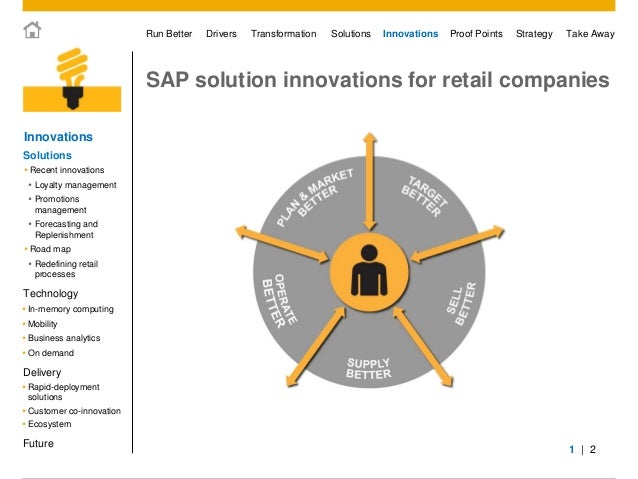This screenshot has width=638, height=479.
Task: Select Redefining retail processes entry
Action: (66, 269)
